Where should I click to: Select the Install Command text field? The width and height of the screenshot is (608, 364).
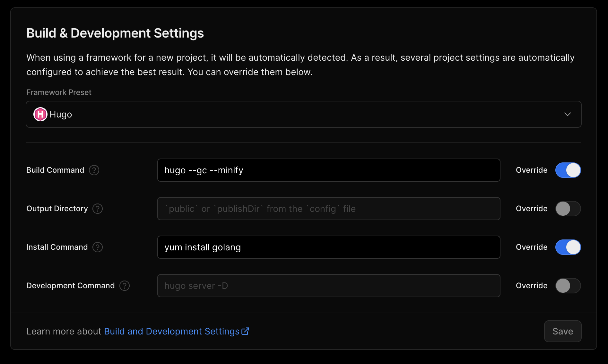[328, 247]
